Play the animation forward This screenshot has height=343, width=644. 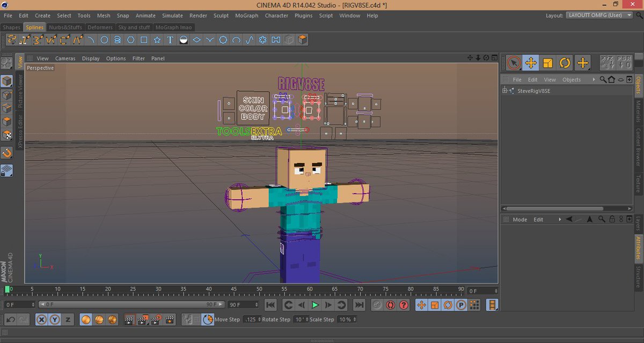[x=315, y=305]
